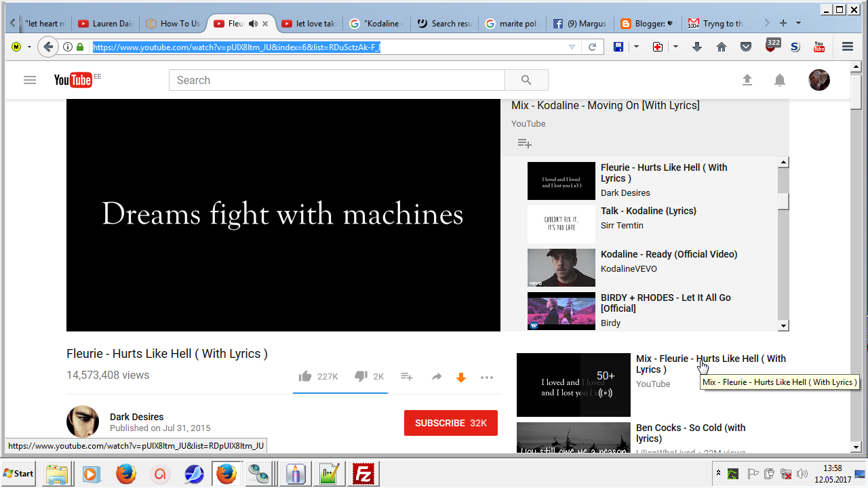
Task: Open Firefox downloads arrow in toolbar
Action: [x=697, y=47]
